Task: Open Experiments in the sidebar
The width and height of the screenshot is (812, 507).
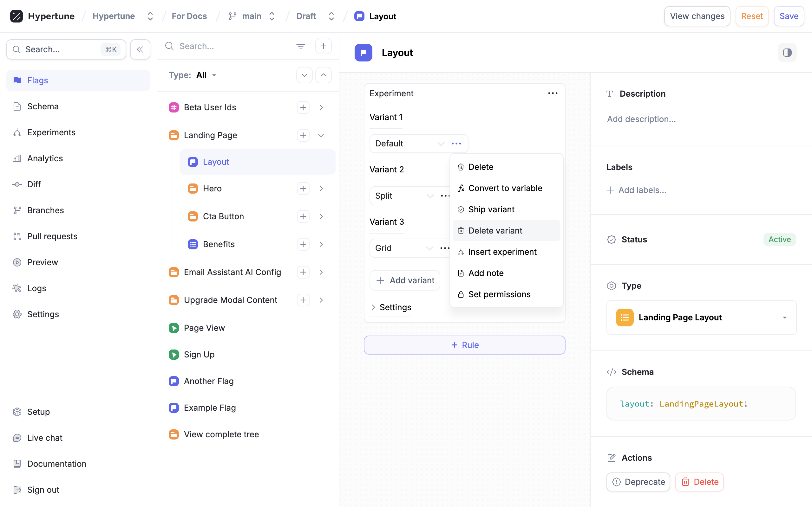Action: tap(51, 132)
